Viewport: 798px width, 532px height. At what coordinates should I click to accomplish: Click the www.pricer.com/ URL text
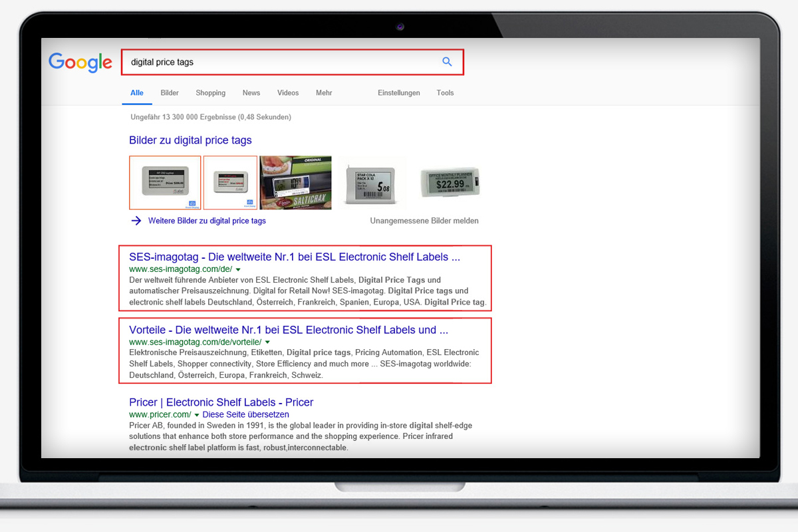(160, 415)
